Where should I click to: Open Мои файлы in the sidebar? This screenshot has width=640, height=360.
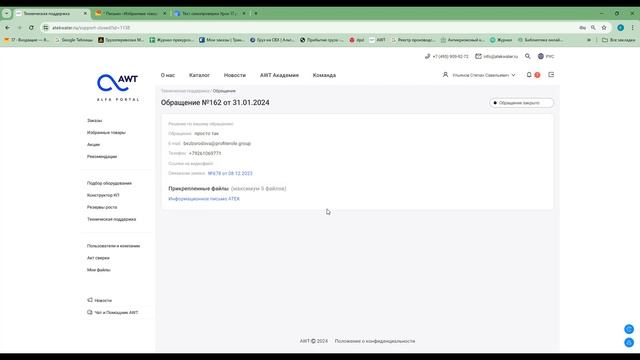coord(98,270)
